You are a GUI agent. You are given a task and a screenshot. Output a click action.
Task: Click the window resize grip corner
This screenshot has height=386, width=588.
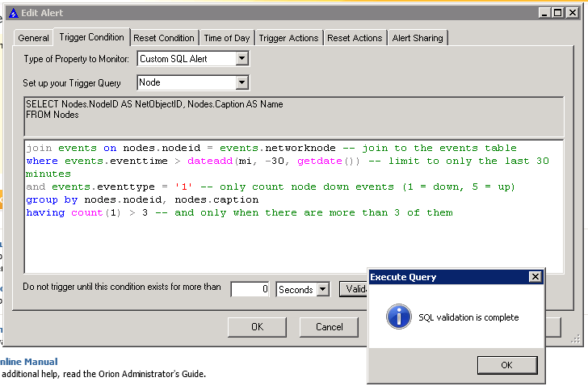[576, 339]
